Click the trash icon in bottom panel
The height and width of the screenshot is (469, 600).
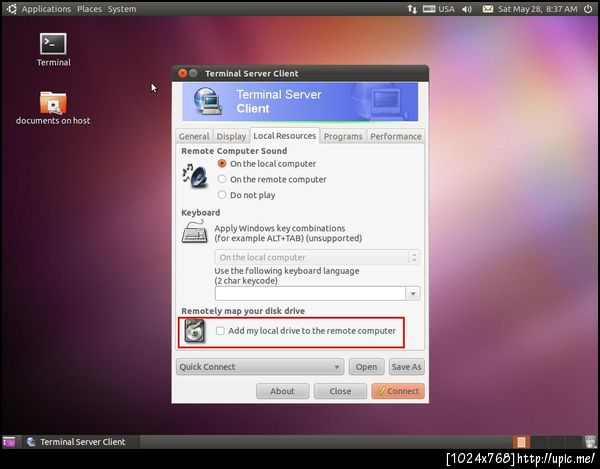pyautogui.click(x=591, y=442)
